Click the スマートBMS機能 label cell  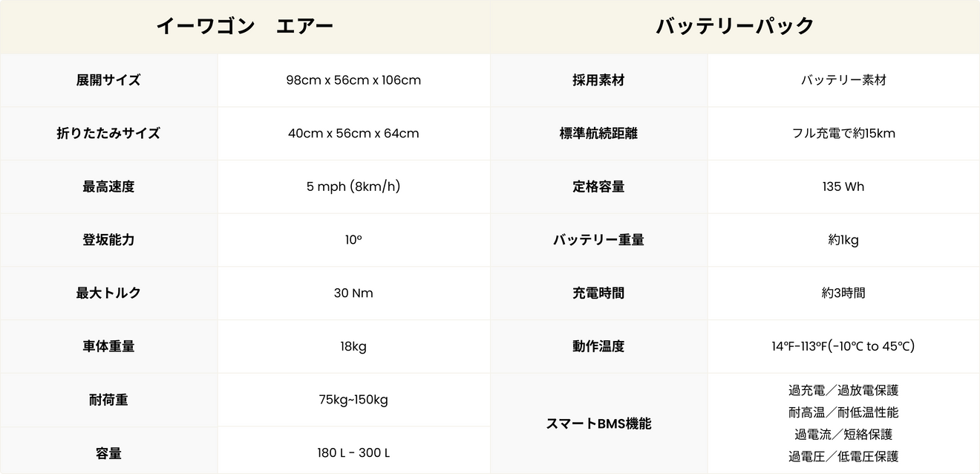(598, 423)
